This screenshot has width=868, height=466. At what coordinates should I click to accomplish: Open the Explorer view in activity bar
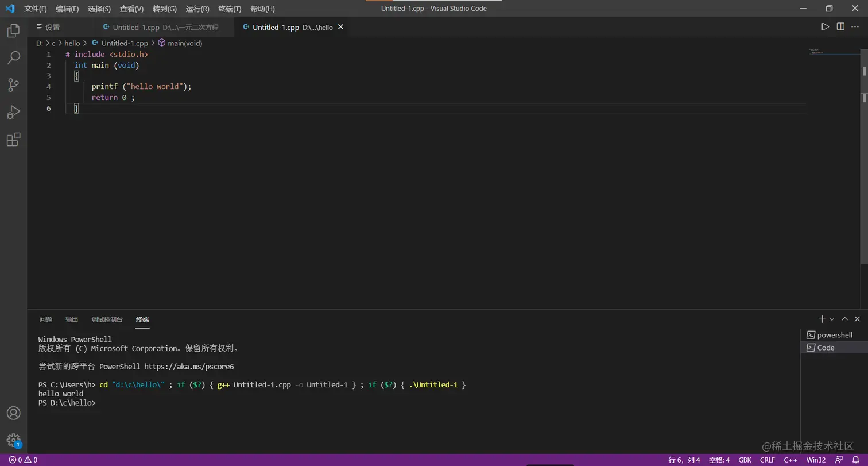13,30
